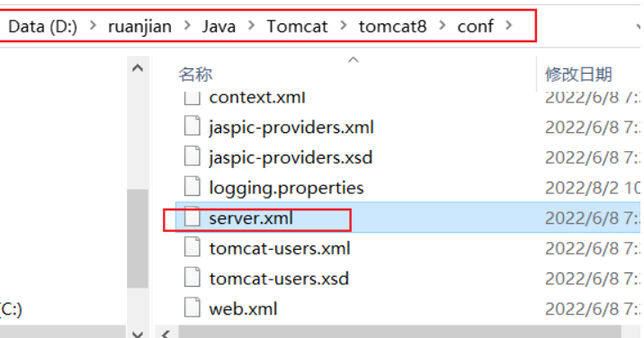The height and width of the screenshot is (338, 644).
Task: Click file list horizontal scrollbar thumb
Action: coord(399,333)
